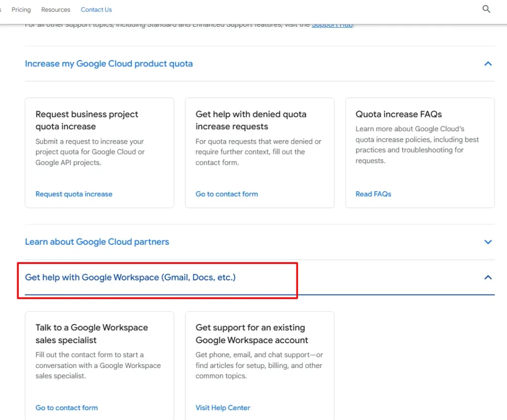Image resolution: width=507 pixels, height=420 pixels.
Task: Click the 'Fill out the contact form to start' description
Action: [x=98, y=366]
